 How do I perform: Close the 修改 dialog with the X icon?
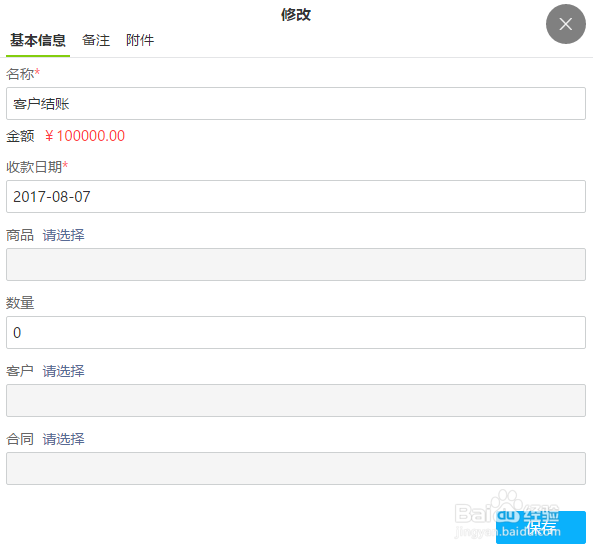click(x=565, y=24)
